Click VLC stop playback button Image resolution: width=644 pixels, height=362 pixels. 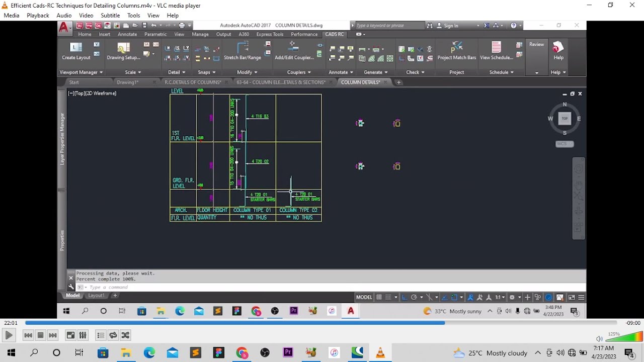point(40,335)
